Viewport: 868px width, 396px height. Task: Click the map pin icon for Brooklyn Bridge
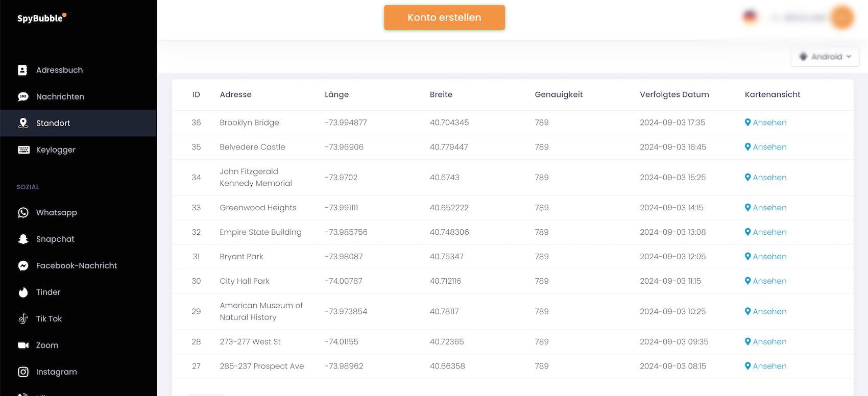(748, 122)
